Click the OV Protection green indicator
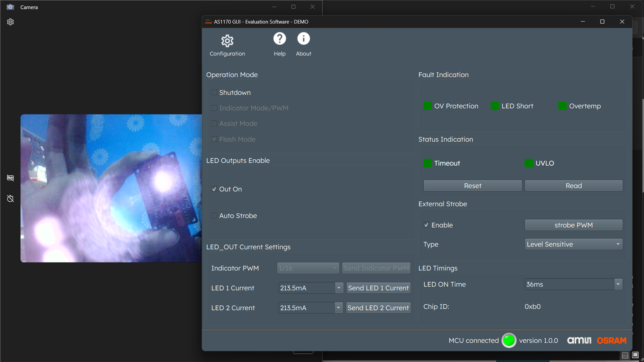Viewport: 644px width, 362px height. pyautogui.click(x=428, y=106)
